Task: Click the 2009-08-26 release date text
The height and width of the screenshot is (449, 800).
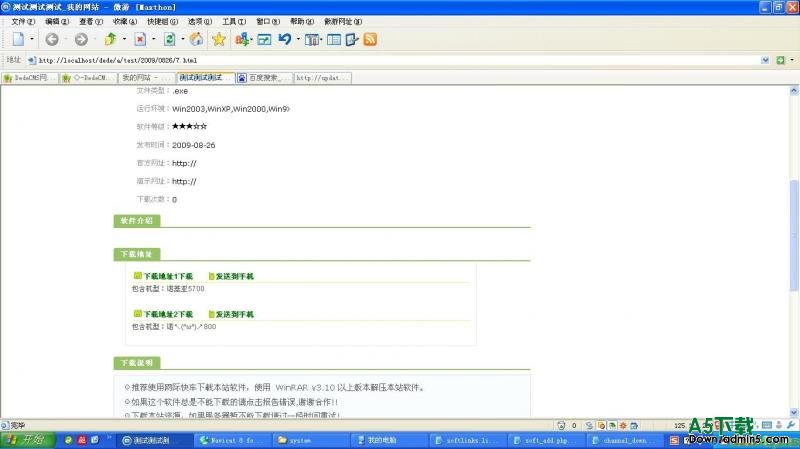Action: click(x=193, y=145)
